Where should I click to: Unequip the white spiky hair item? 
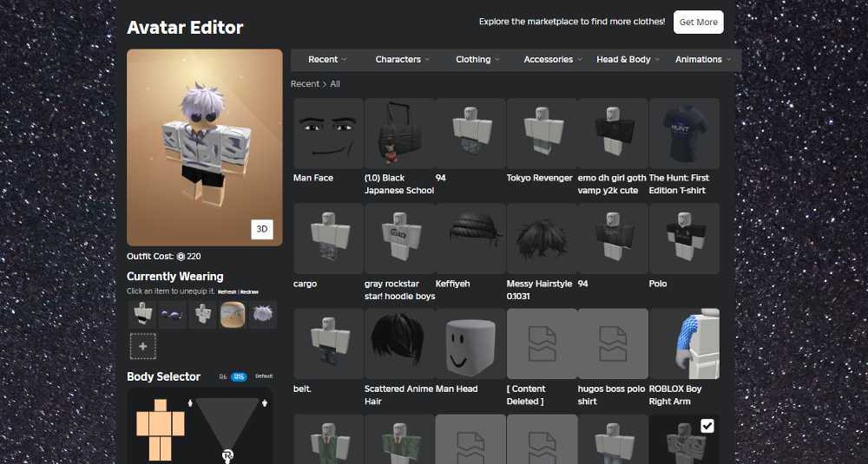click(x=263, y=315)
